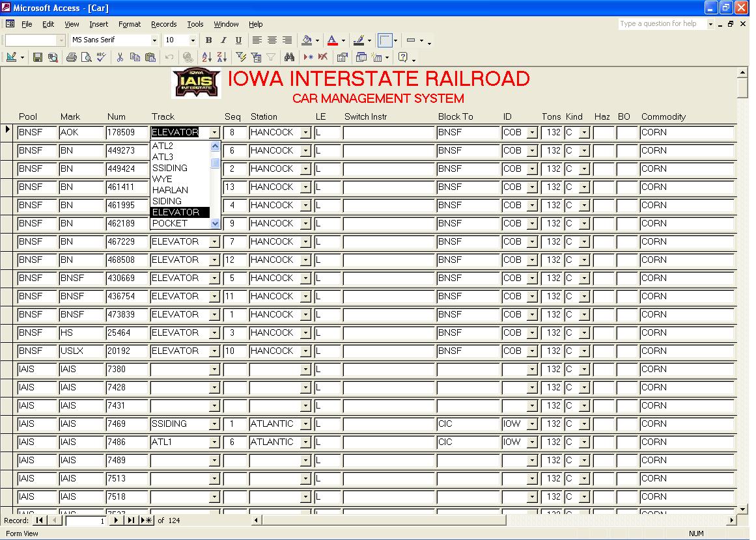The height and width of the screenshot is (540, 756).
Task: Open Find with the binoculars icon
Action: pos(289,57)
